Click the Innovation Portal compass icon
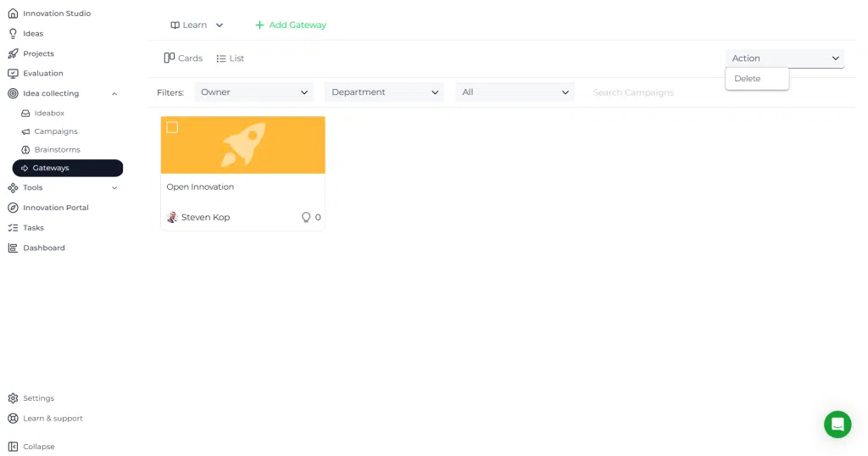The width and height of the screenshot is (868, 456). [x=13, y=208]
